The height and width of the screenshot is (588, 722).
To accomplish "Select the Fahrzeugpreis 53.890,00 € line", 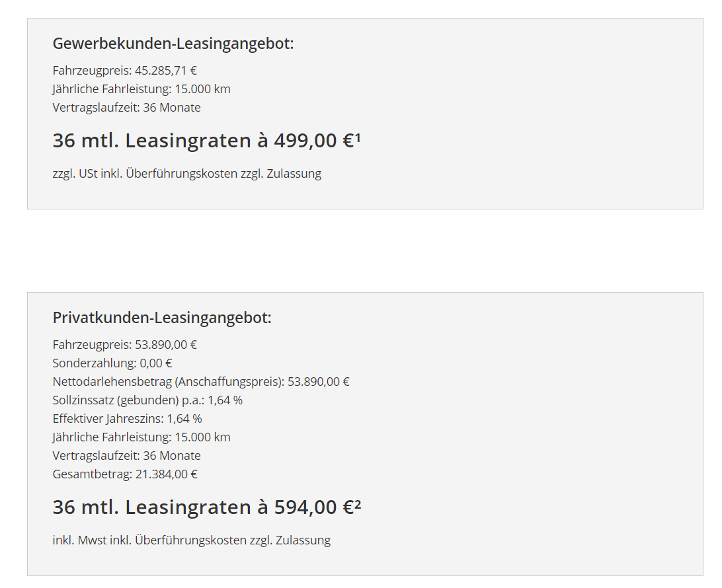I will click(x=124, y=345).
